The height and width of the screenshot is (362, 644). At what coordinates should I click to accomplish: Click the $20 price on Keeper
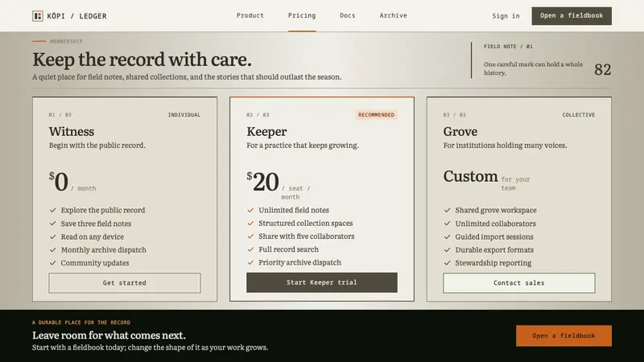tap(263, 181)
